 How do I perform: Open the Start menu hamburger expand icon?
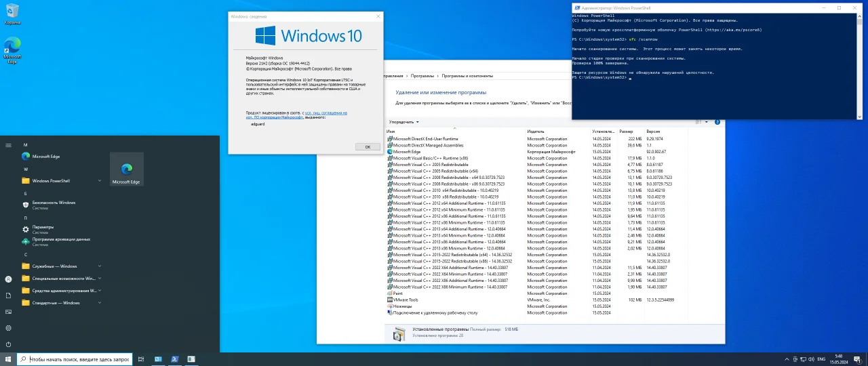click(8, 145)
